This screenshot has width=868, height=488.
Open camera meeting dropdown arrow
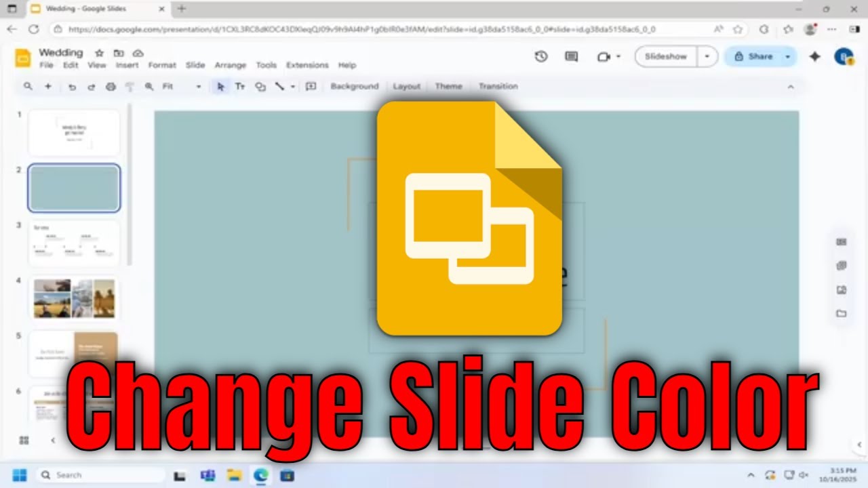(618, 57)
